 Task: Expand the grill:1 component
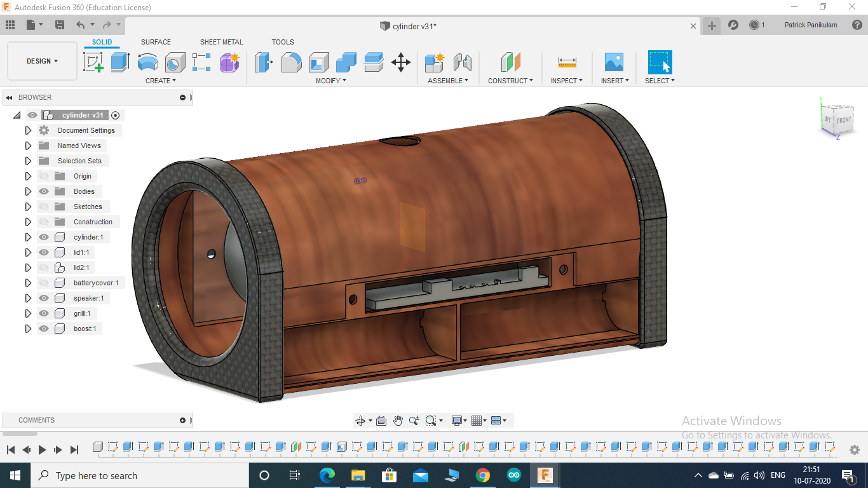(x=28, y=313)
